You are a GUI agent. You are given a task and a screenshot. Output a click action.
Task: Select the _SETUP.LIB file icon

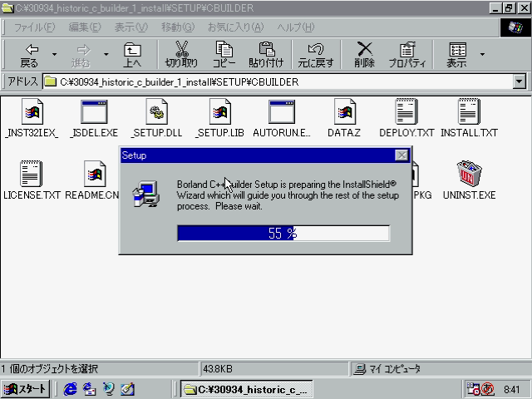pyautogui.click(x=220, y=111)
